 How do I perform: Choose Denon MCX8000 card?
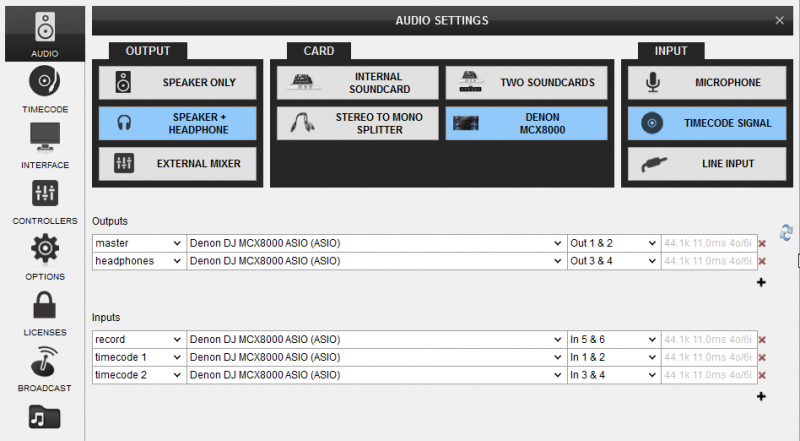tap(527, 123)
